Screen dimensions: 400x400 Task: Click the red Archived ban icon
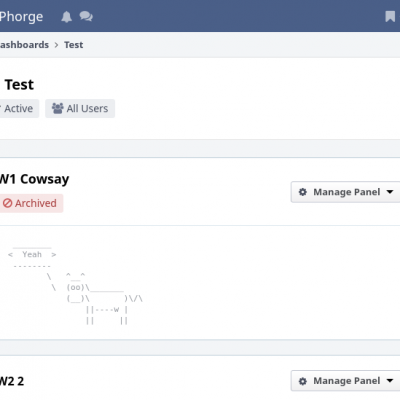(x=7, y=203)
